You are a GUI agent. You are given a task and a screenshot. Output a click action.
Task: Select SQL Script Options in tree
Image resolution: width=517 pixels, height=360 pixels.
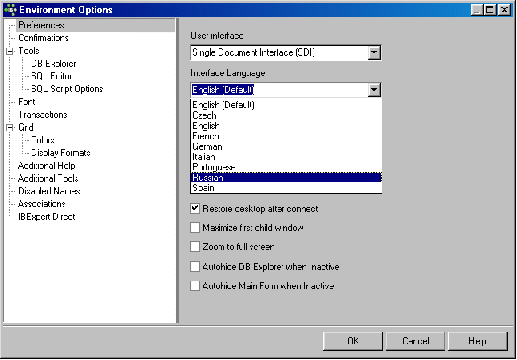click(67, 89)
